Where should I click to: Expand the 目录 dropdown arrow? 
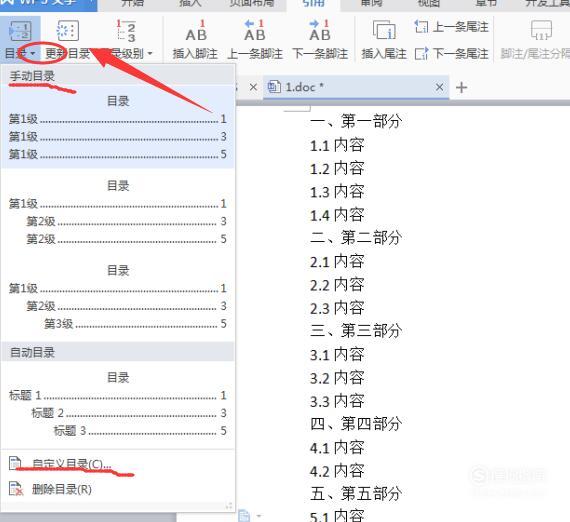pos(33,54)
